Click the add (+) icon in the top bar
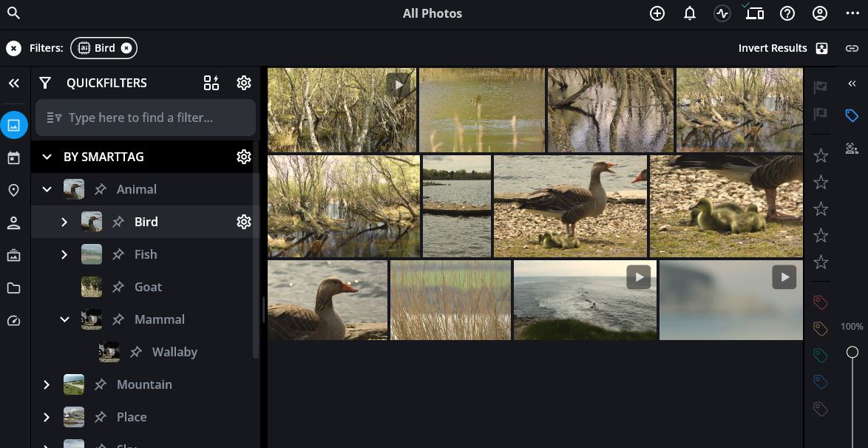 coord(657,13)
